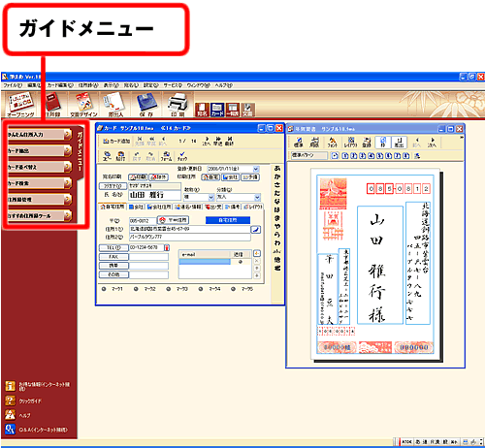Open お得な情報 internet link in sidebar

(38, 385)
